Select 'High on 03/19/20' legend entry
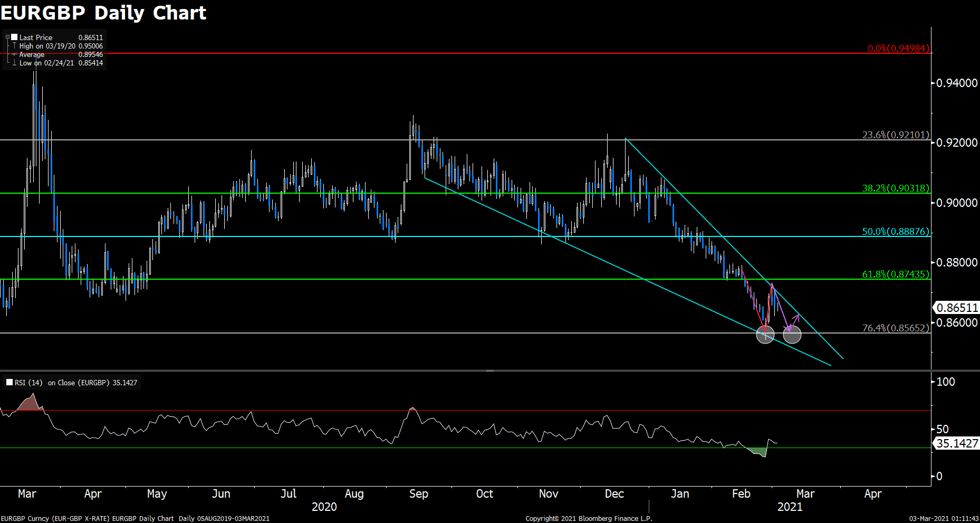 pyautogui.click(x=47, y=46)
